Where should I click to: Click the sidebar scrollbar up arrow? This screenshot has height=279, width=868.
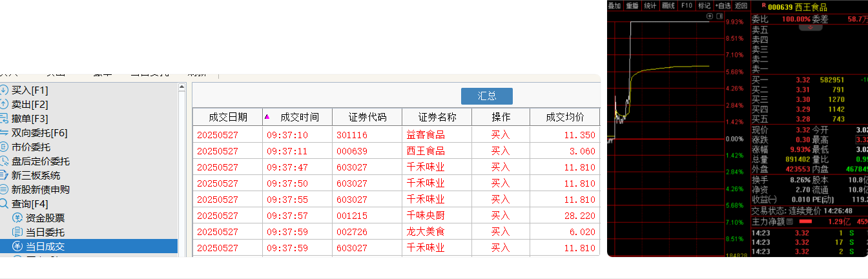pos(182,87)
